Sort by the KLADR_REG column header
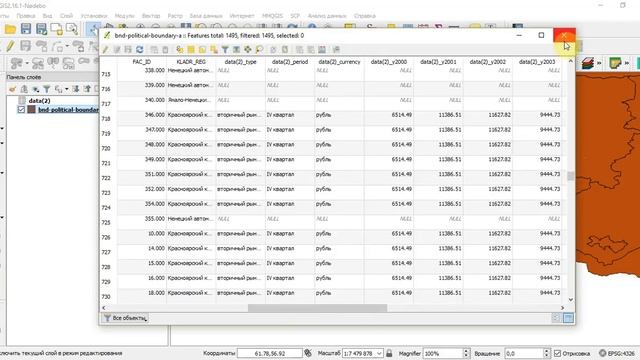 click(x=191, y=62)
